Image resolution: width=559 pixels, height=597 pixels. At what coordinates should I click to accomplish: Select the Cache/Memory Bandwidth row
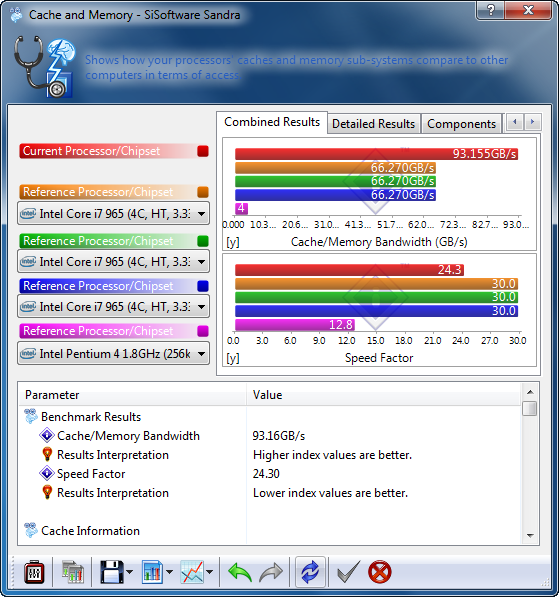pos(270,435)
